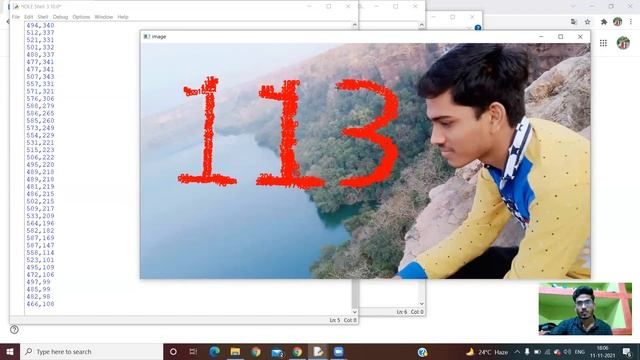The height and width of the screenshot is (360, 640).
Task: Close the image window
Action: [580, 37]
